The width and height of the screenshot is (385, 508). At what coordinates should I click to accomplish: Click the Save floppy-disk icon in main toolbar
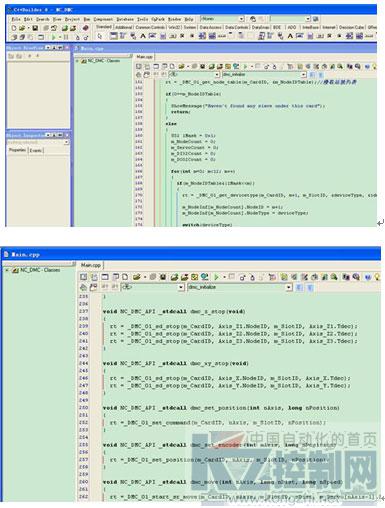tap(35, 28)
